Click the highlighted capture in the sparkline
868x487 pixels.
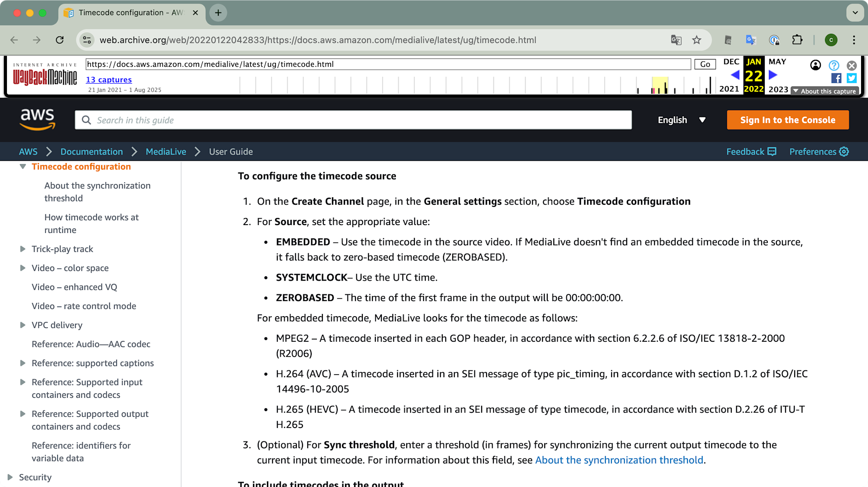(660, 85)
